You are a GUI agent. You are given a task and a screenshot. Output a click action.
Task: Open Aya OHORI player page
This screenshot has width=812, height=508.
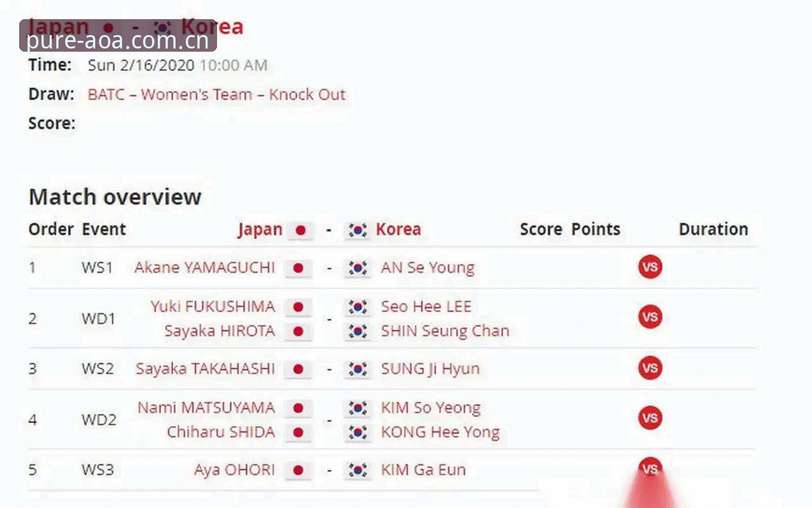tap(234, 470)
